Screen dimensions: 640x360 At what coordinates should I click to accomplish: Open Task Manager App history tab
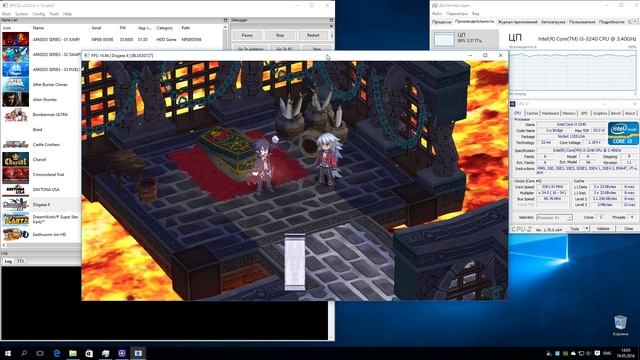(518, 22)
